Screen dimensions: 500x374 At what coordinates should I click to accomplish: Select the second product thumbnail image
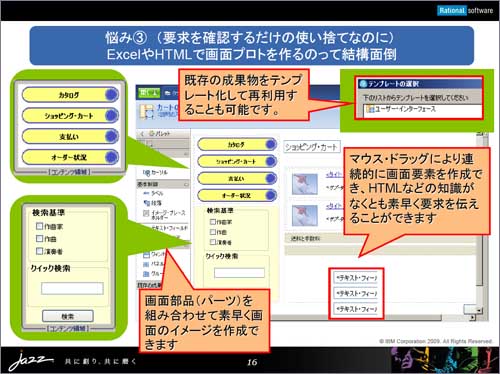[305, 215]
